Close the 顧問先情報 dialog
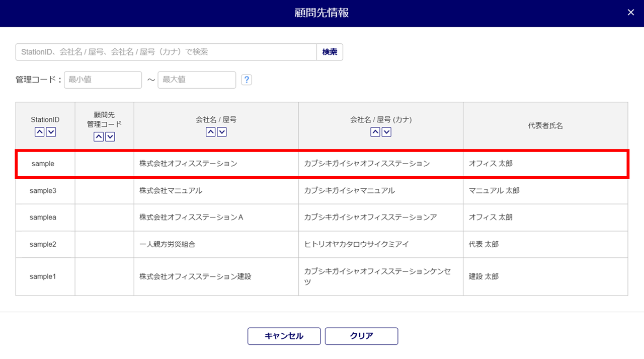This screenshot has width=644, height=359. (631, 13)
